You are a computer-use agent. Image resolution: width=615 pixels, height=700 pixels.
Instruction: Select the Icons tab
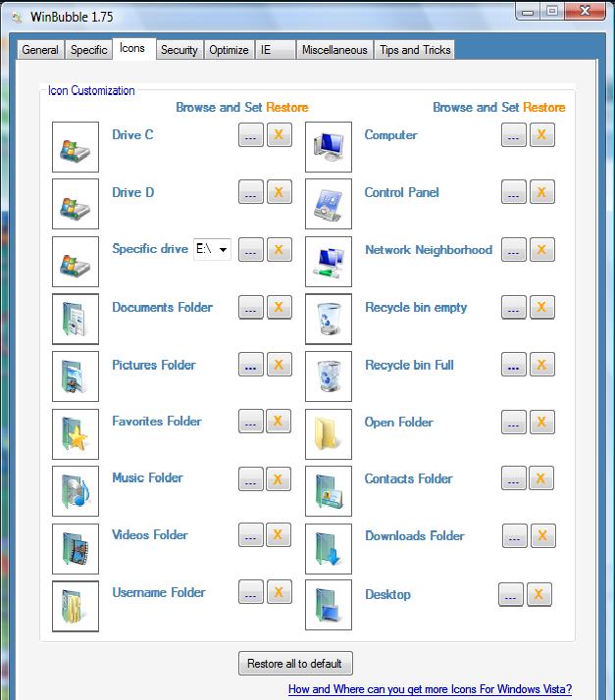(x=132, y=48)
